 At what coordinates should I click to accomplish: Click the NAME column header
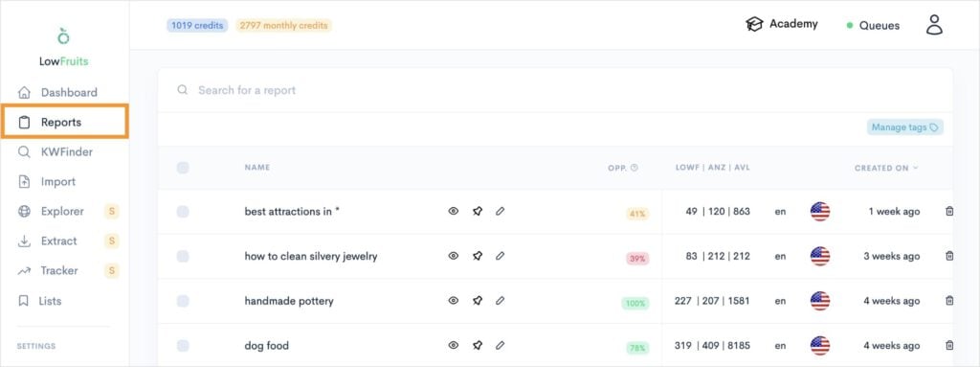pyautogui.click(x=256, y=168)
